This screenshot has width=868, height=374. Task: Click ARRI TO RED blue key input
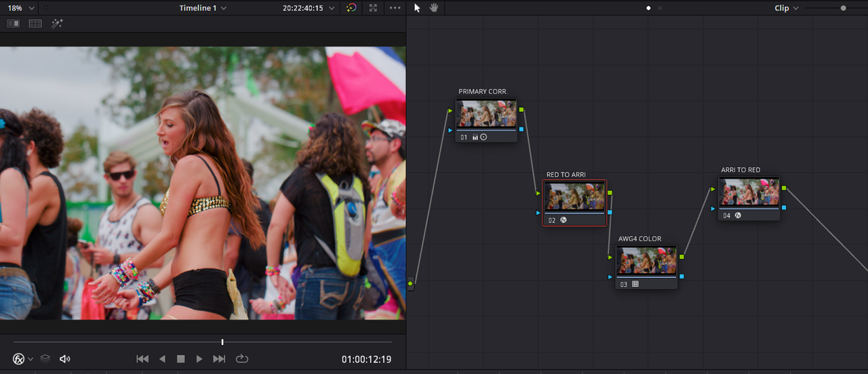coord(713,209)
